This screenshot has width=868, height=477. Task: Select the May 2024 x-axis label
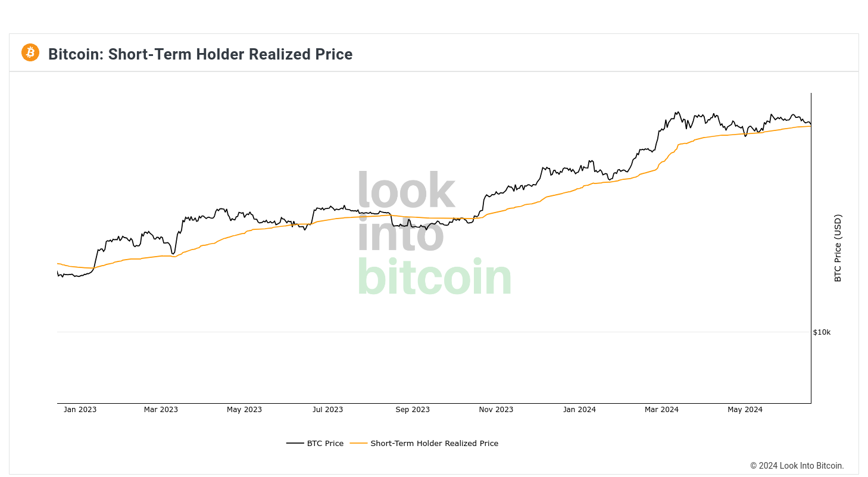[745, 410]
